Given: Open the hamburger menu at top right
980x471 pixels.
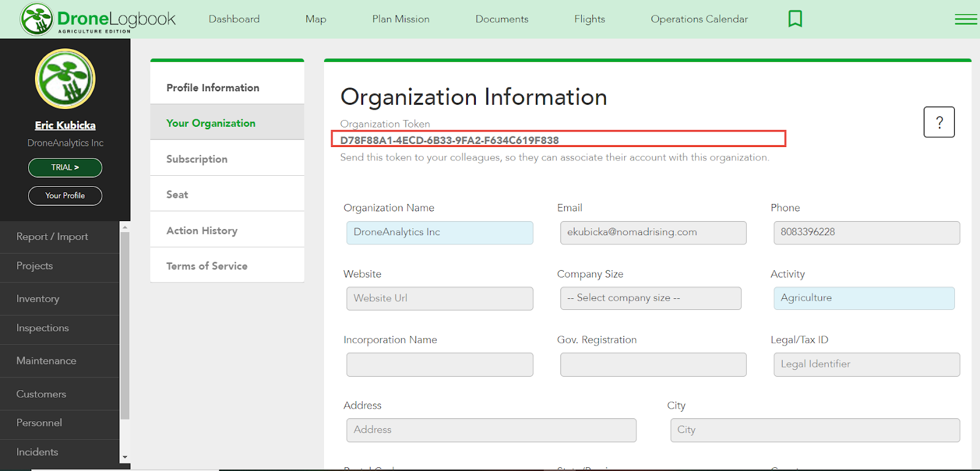Looking at the screenshot, I should coord(966,19).
